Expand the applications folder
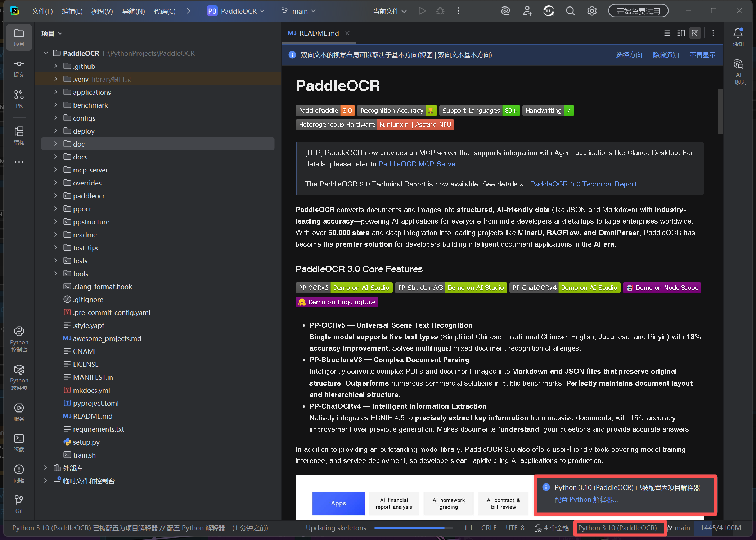The width and height of the screenshot is (756, 540). point(55,92)
